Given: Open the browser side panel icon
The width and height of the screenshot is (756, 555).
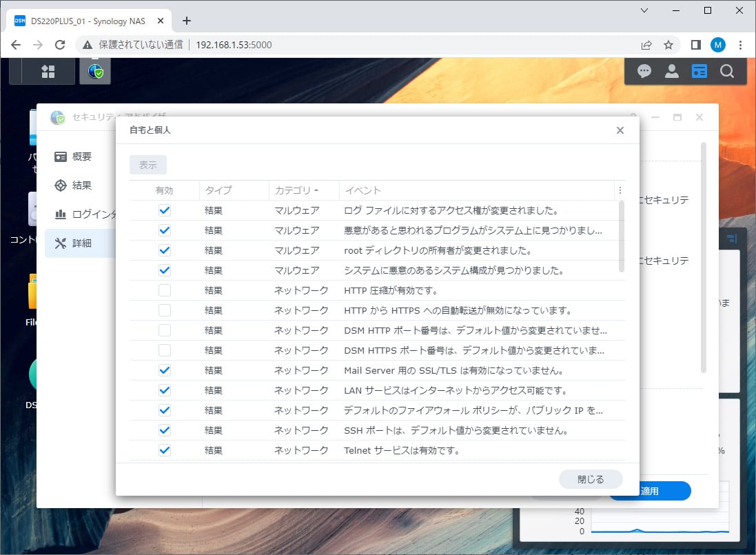Looking at the screenshot, I should 696,45.
